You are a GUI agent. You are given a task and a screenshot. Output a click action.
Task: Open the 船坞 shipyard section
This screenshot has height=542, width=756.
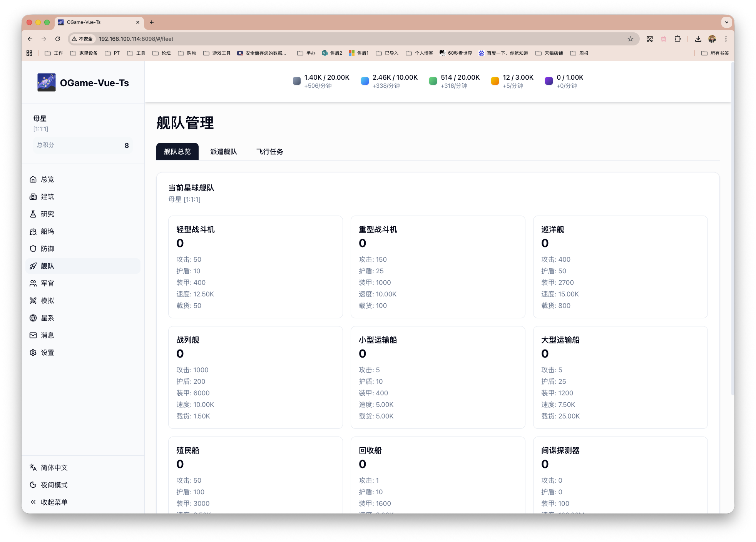(47, 231)
